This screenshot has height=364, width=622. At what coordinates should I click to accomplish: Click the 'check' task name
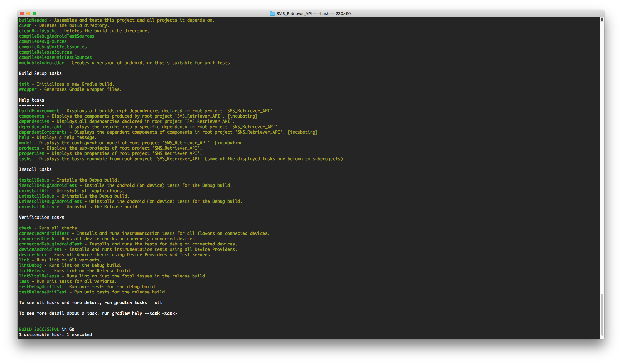(x=25, y=228)
